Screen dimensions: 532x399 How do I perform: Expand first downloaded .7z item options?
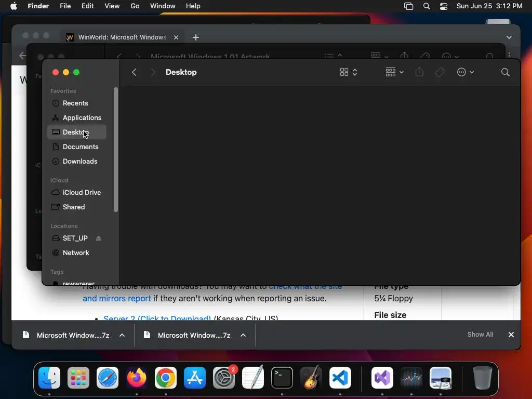(x=122, y=335)
